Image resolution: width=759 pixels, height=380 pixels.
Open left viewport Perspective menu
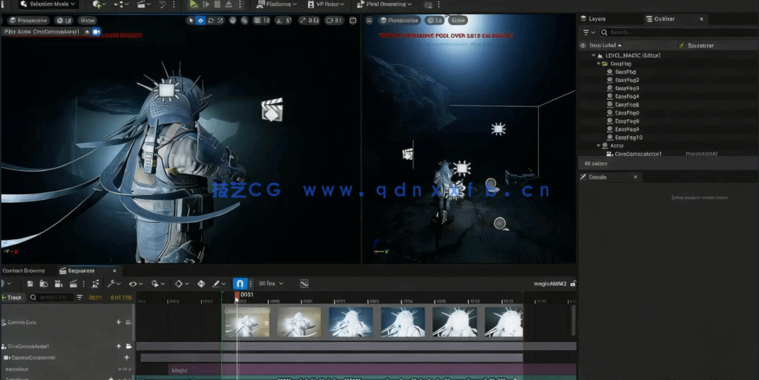click(29, 20)
